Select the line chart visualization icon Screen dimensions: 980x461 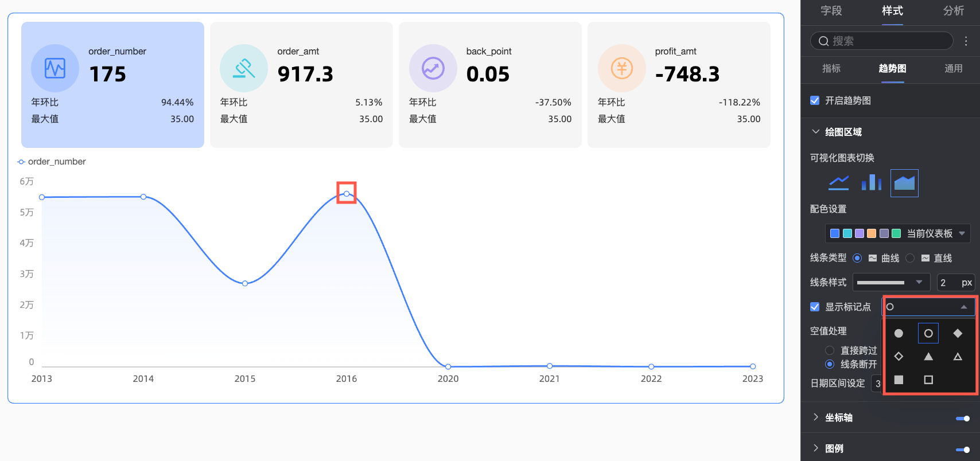click(838, 183)
